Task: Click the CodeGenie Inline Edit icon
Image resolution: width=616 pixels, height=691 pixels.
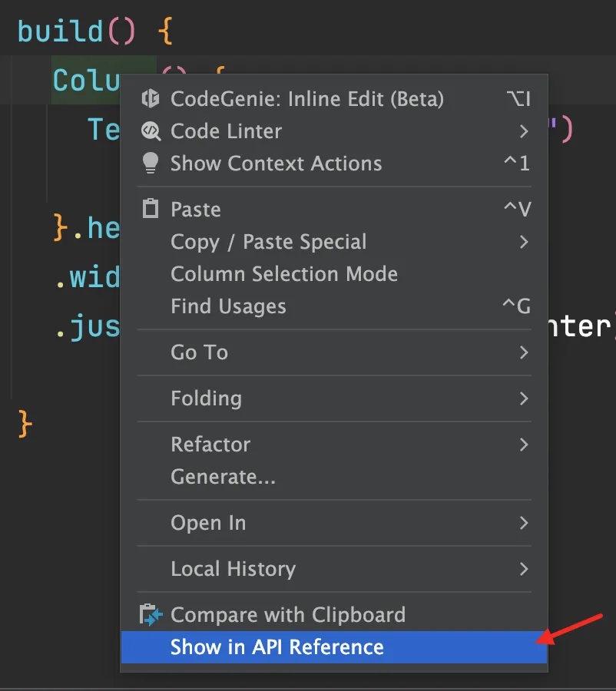Action: coord(151,99)
